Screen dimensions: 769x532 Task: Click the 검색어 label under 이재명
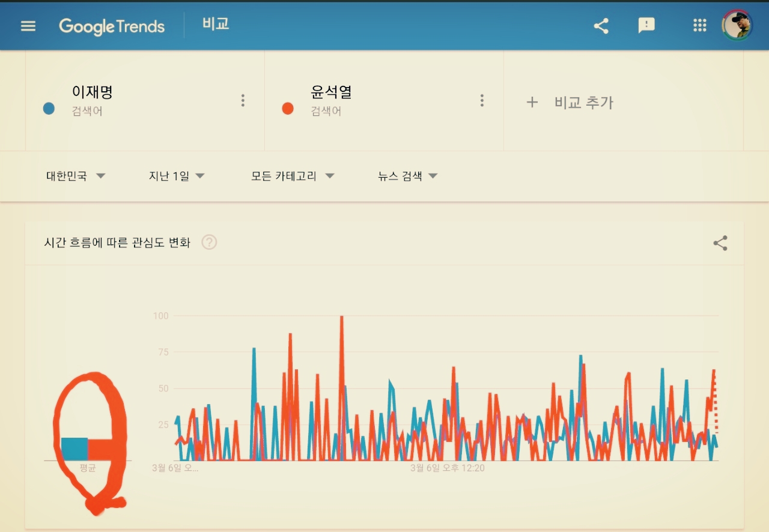point(87,112)
